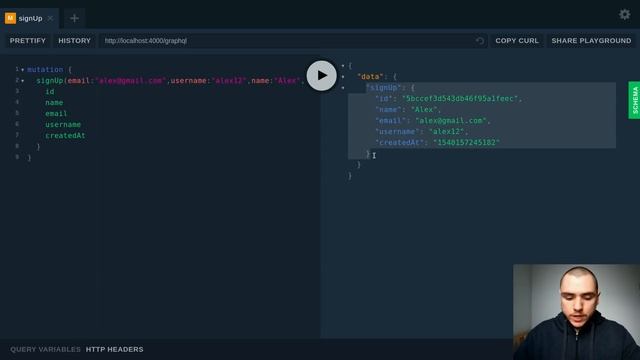Click the PRETTIFY button

(28, 41)
